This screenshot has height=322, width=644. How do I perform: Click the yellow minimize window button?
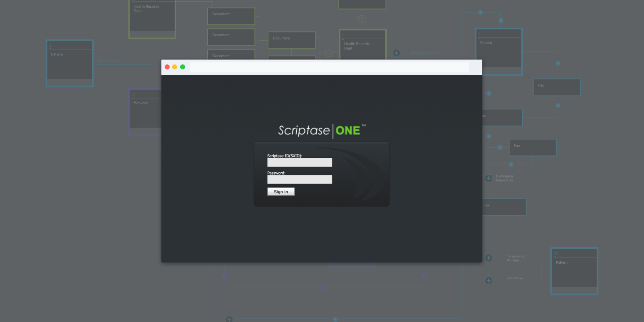tap(175, 67)
